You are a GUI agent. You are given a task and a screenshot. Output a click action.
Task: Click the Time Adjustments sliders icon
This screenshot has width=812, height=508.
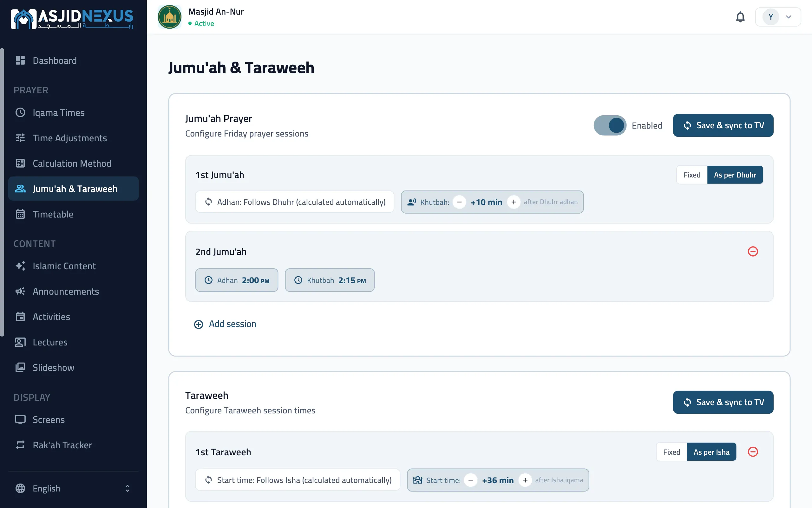20,138
